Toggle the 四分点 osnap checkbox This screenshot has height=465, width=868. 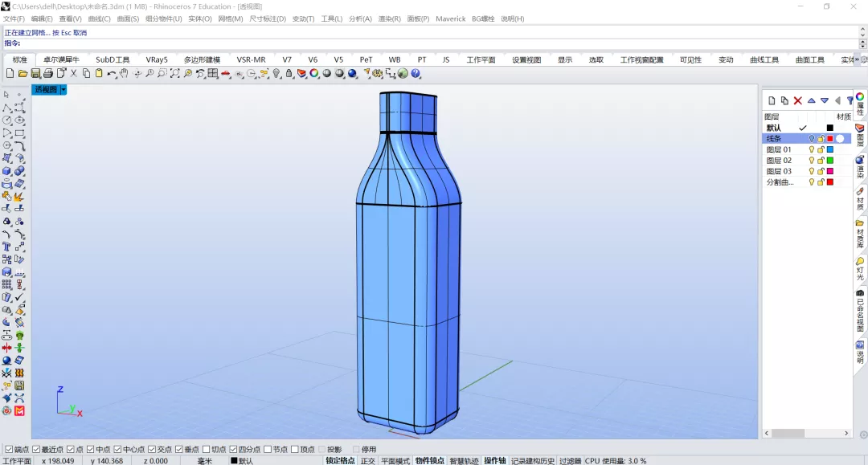[x=234, y=450]
